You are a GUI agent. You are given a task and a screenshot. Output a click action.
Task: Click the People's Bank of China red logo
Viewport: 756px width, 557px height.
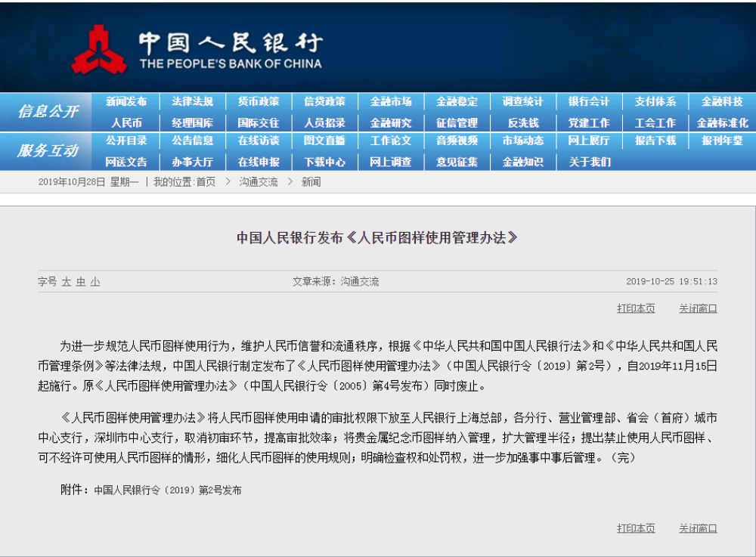pyautogui.click(x=99, y=50)
